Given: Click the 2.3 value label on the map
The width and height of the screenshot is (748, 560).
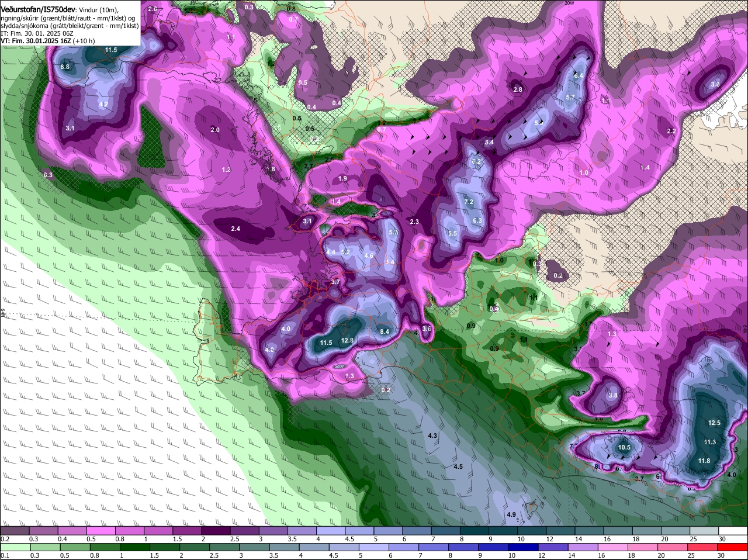Looking at the screenshot, I should coord(414,222).
